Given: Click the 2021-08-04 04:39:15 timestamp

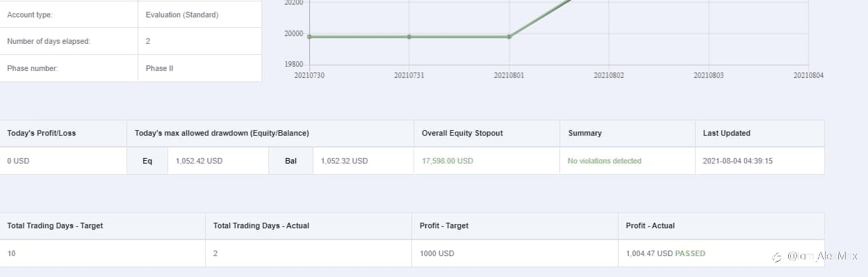Looking at the screenshot, I should click(x=738, y=161).
